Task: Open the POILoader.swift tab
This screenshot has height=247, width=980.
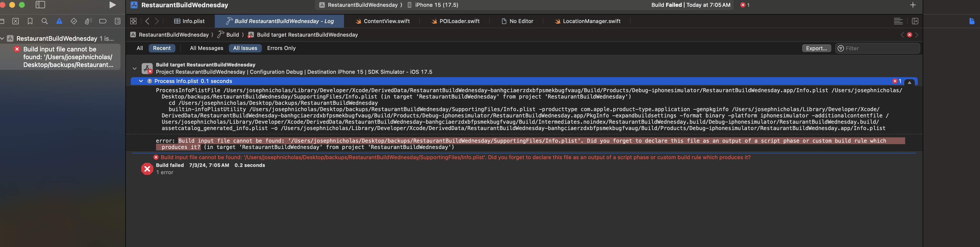Action: pos(455,21)
